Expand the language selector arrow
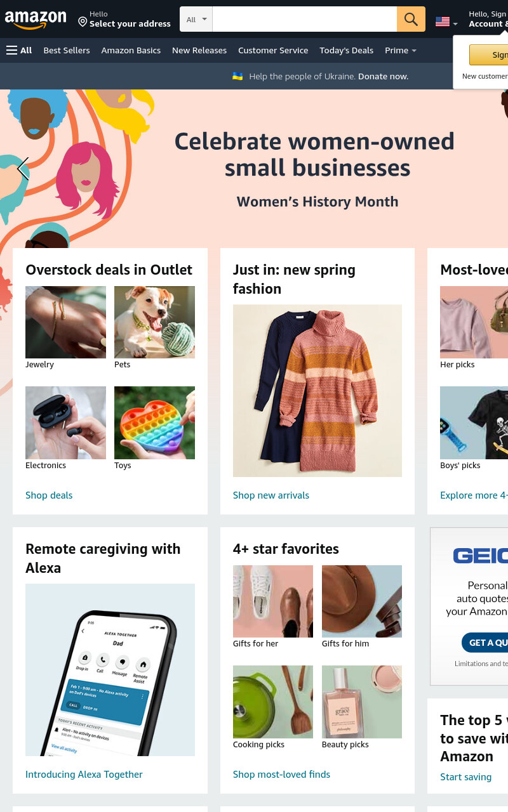The width and height of the screenshot is (508, 812). (455, 23)
